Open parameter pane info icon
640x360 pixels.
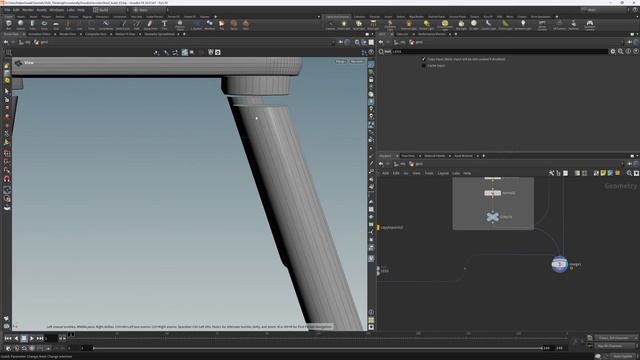[628, 51]
